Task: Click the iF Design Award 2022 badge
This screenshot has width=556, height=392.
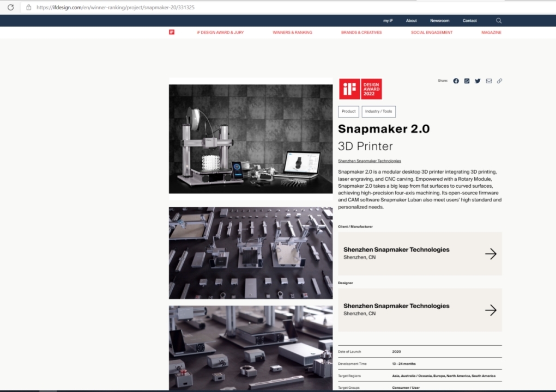Action: (x=360, y=88)
